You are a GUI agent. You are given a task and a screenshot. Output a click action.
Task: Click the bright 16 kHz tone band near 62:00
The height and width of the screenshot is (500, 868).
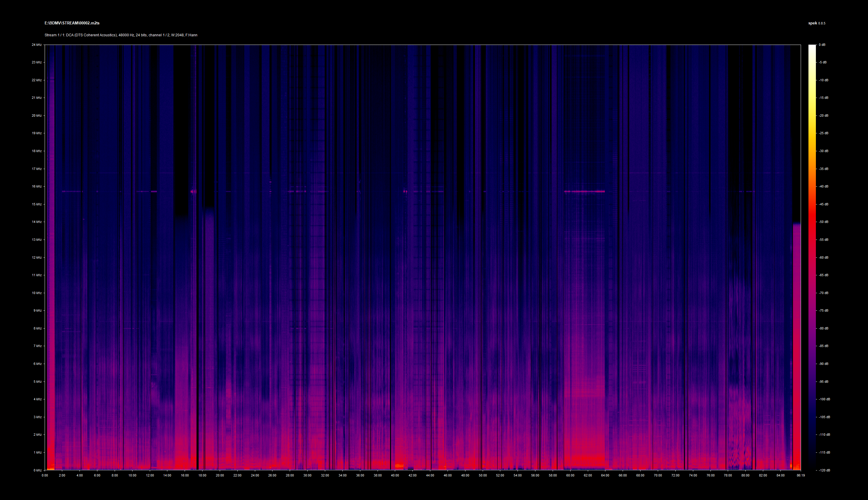[x=588, y=191]
